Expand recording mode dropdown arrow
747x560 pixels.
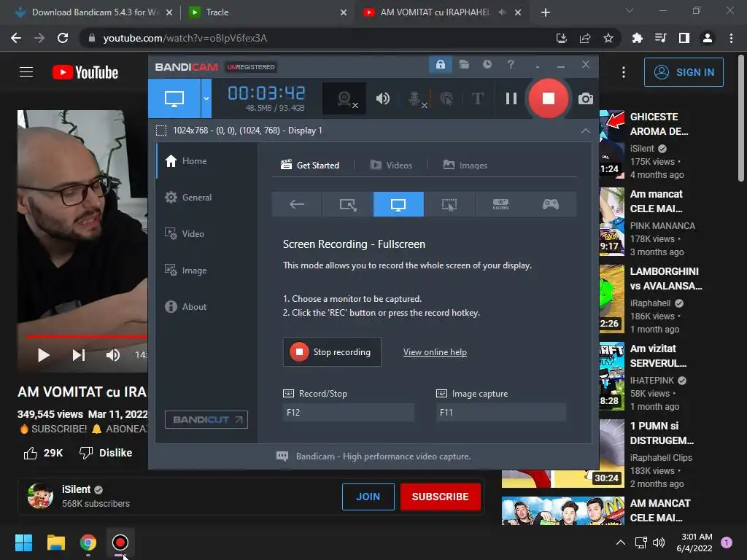(206, 98)
